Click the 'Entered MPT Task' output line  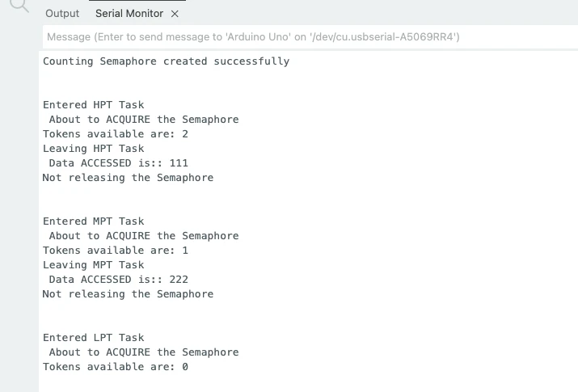coord(93,221)
